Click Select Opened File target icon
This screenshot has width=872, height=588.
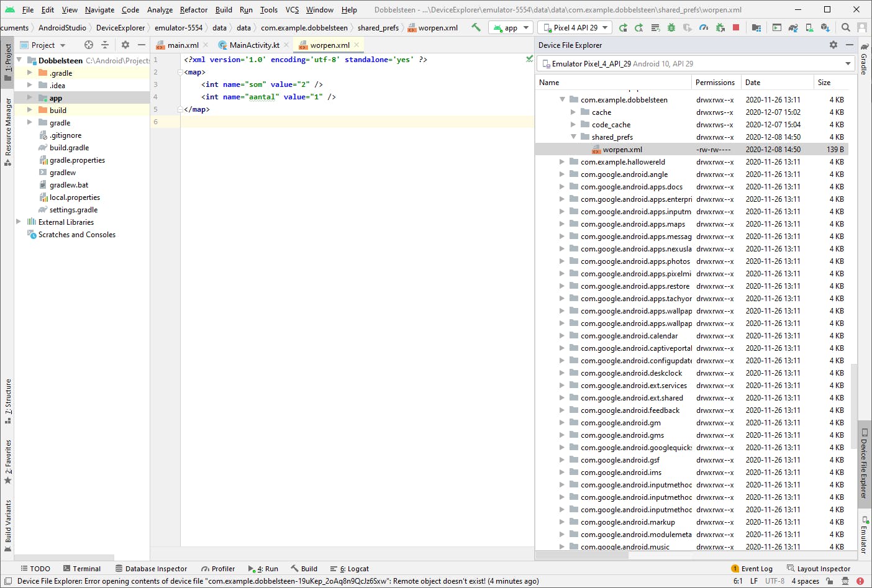point(89,45)
